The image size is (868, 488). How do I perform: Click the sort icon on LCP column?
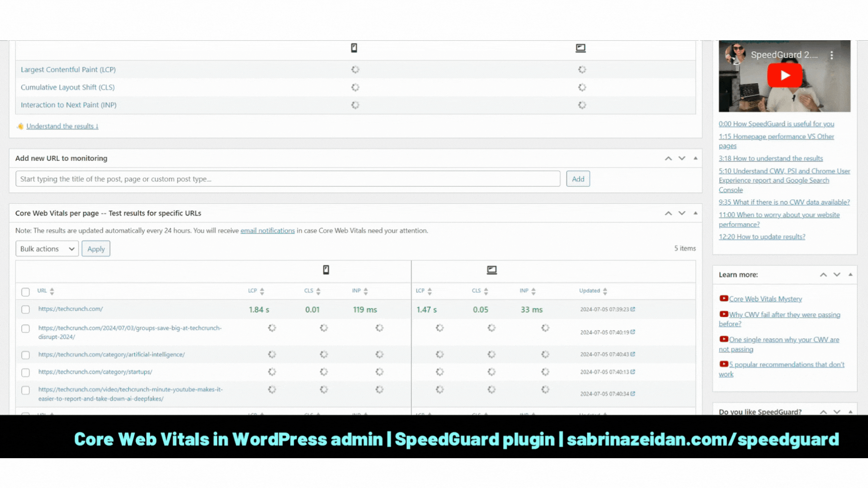click(261, 291)
